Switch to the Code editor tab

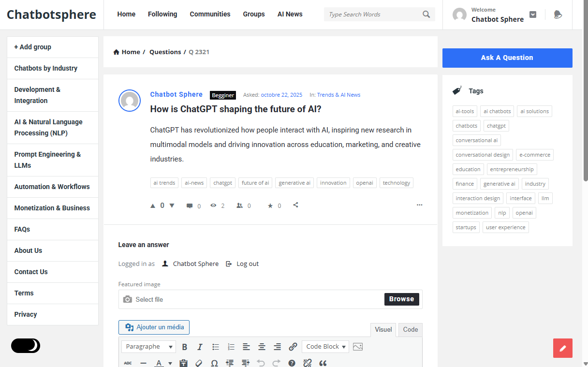tap(411, 330)
